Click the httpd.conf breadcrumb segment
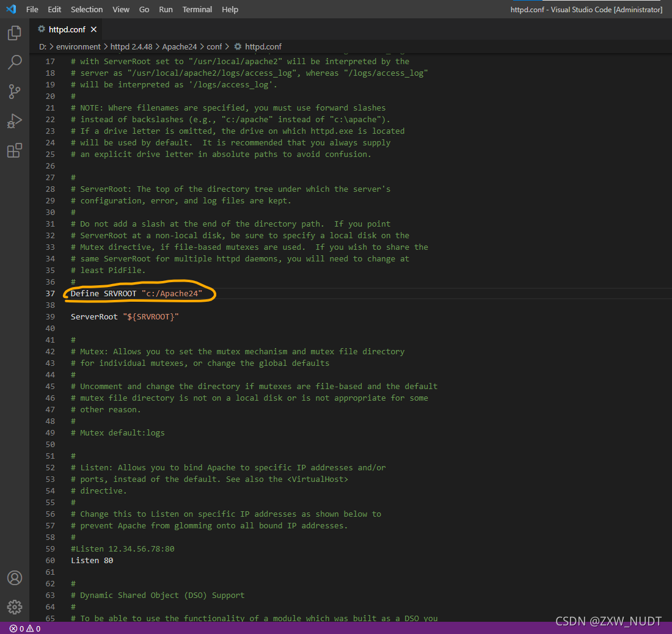672x634 pixels. (x=263, y=46)
